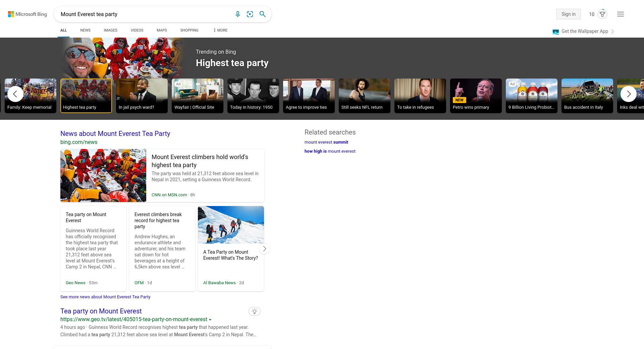Expand the MORE search categories menu

pos(220,30)
